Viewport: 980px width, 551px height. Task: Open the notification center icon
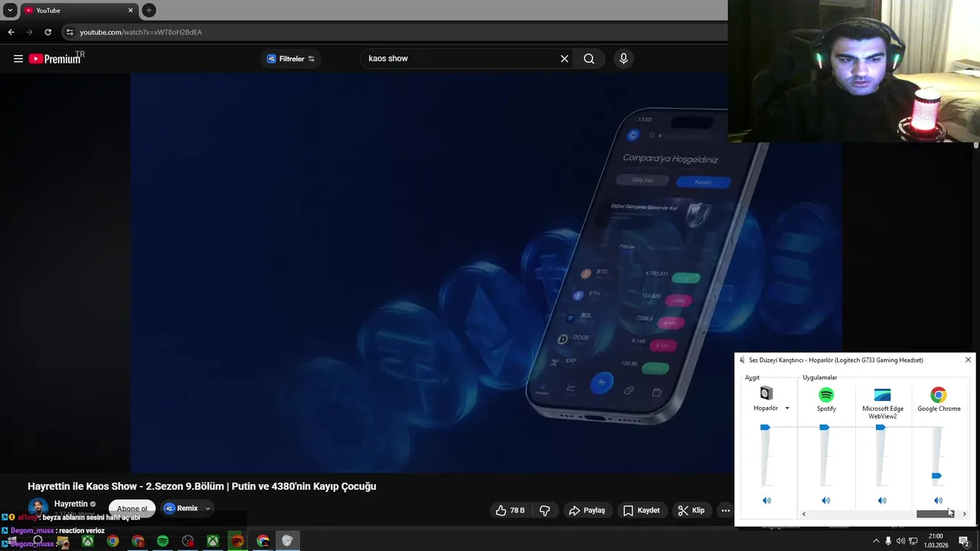click(x=965, y=541)
